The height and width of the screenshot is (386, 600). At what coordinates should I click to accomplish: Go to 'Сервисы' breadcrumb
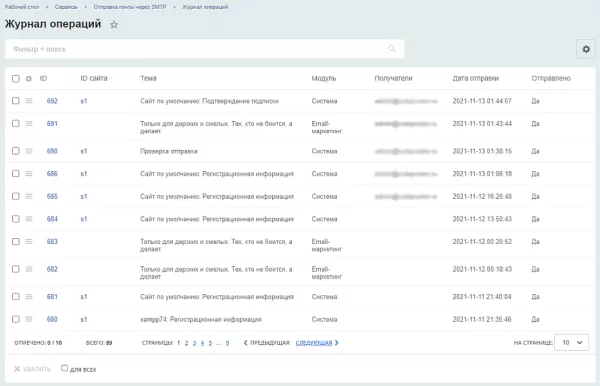[x=66, y=7]
